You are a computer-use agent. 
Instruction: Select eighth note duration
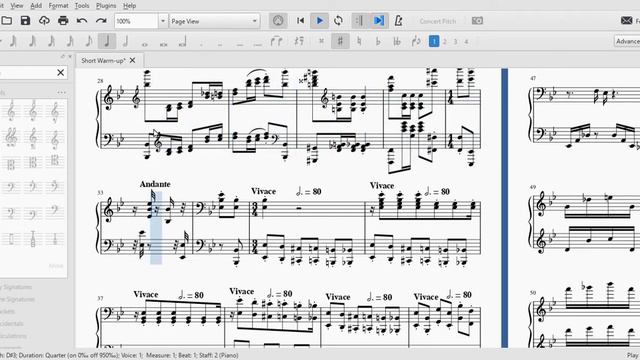[x=89, y=41]
